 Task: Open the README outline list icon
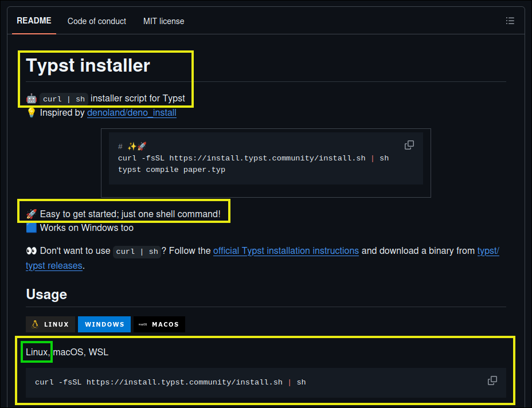click(510, 21)
